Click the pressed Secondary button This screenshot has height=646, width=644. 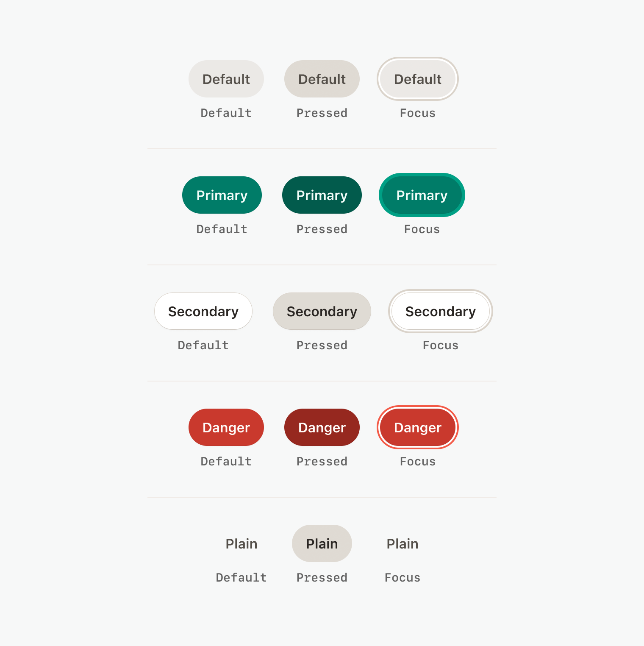pos(322,311)
